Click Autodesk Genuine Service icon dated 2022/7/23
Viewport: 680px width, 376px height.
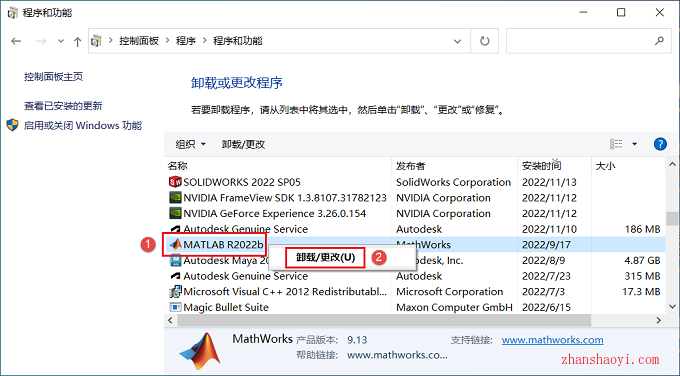(175, 276)
